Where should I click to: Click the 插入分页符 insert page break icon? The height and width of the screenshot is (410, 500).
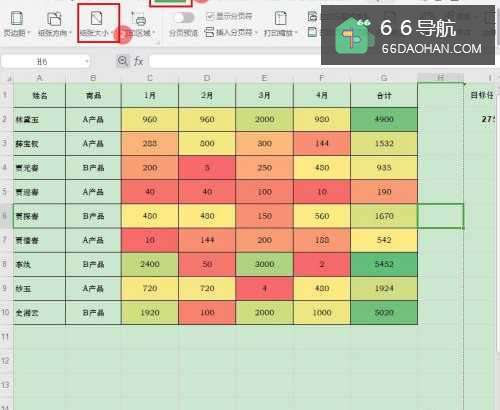(209, 32)
